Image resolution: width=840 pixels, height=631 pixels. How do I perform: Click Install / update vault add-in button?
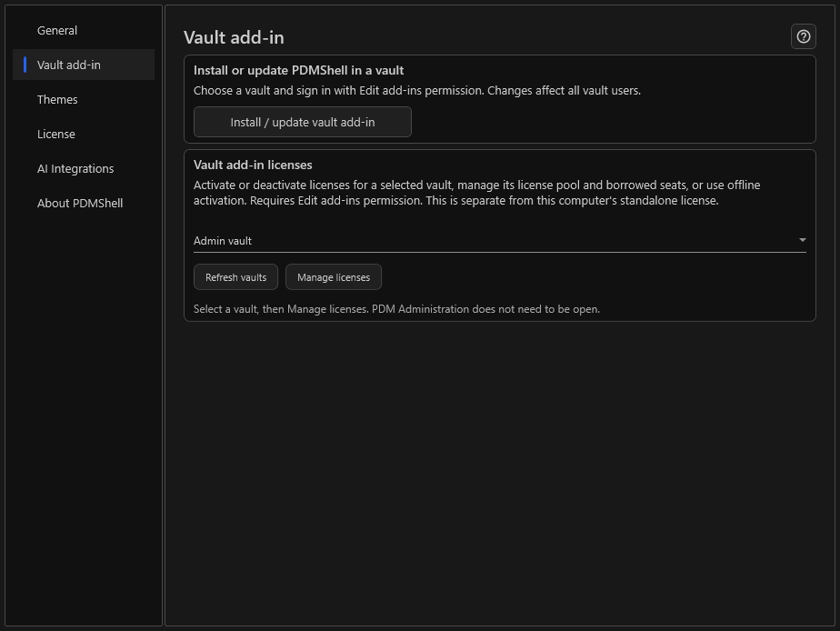coord(302,122)
